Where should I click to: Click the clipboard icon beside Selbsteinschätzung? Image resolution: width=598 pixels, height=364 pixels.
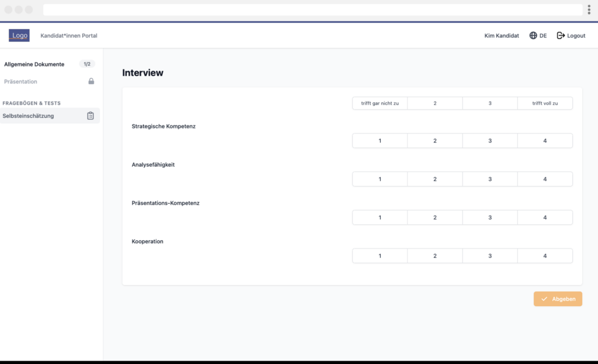[91, 116]
